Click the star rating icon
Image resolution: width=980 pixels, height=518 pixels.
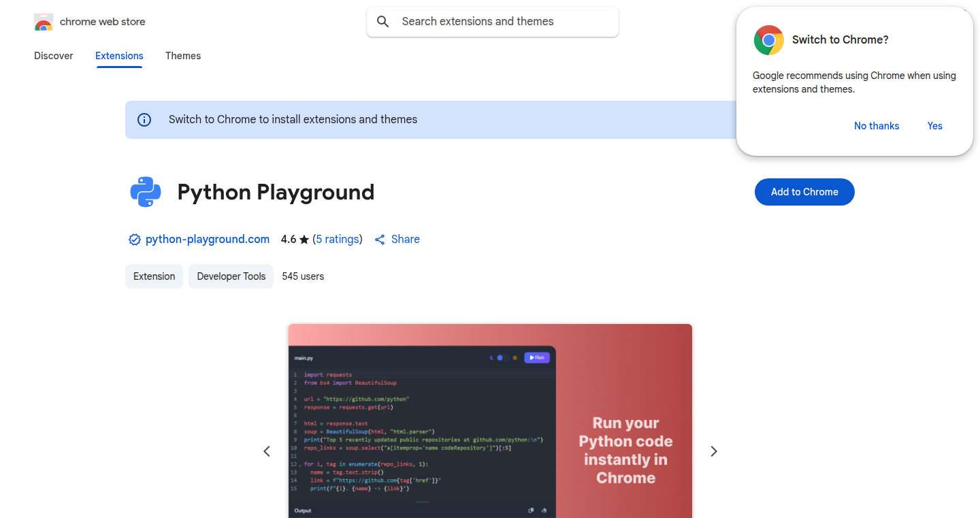(x=304, y=240)
